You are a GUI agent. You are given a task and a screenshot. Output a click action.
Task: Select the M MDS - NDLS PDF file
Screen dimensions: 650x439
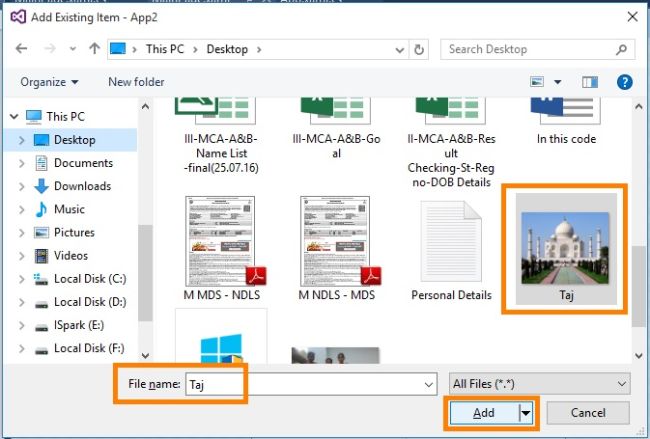pyautogui.click(x=222, y=248)
